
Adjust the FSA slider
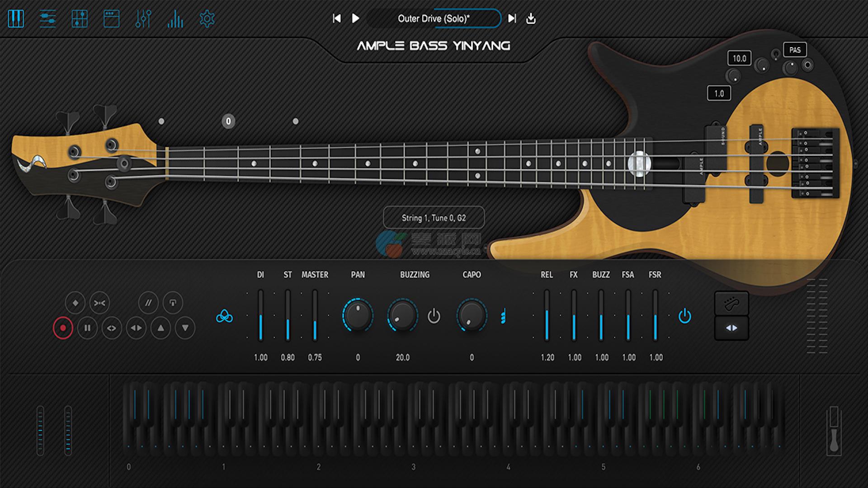click(x=628, y=315)
